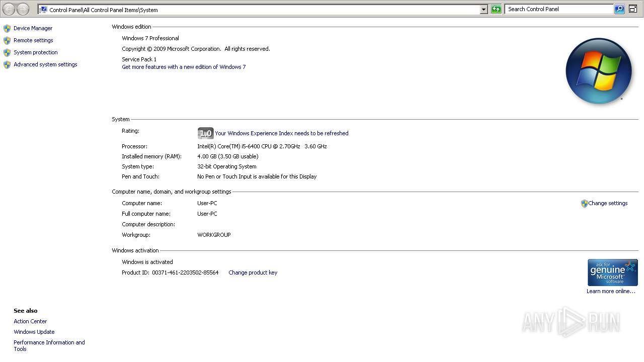Click the shield icon next to System protection
This screenshot has height=362, width=644.
point(7,53)
